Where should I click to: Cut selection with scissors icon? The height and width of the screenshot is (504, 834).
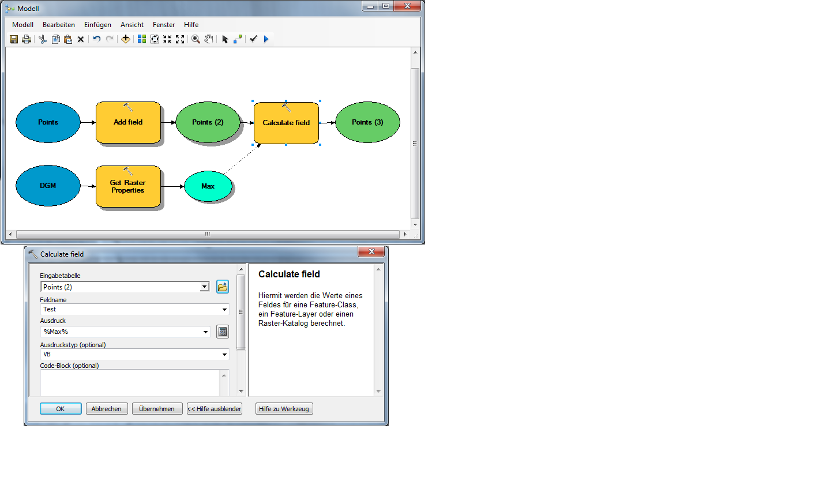coord(43,39)
